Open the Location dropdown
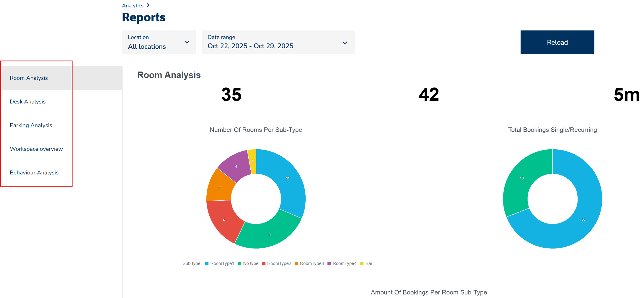644x298 pixels. click(x=159, y=42)
